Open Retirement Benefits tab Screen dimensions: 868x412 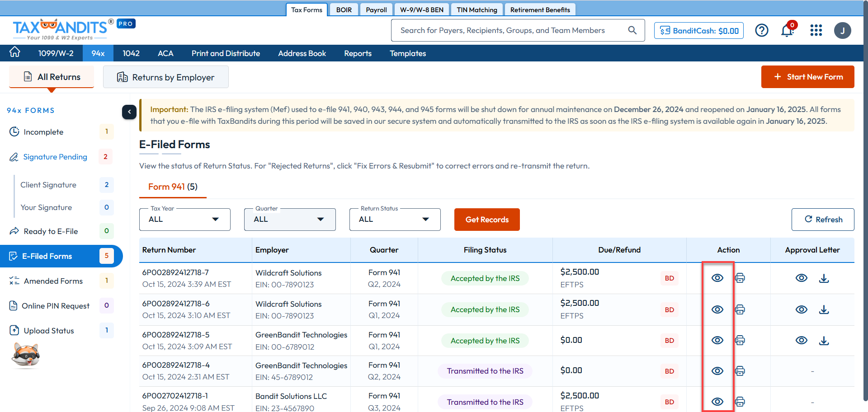pyautogui.click(x=540, y=9)
